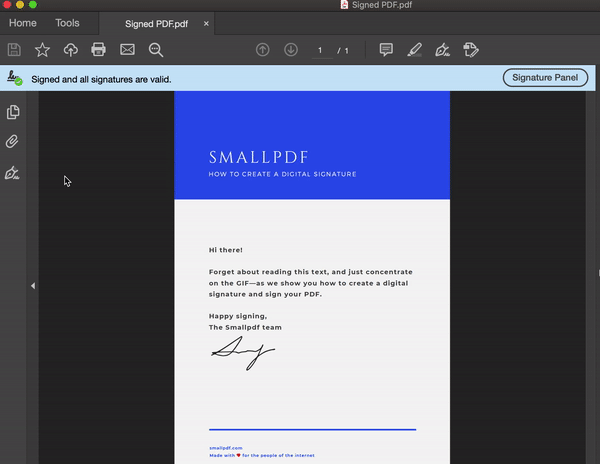Open the find text magnifier tool

tap(156, 50)
